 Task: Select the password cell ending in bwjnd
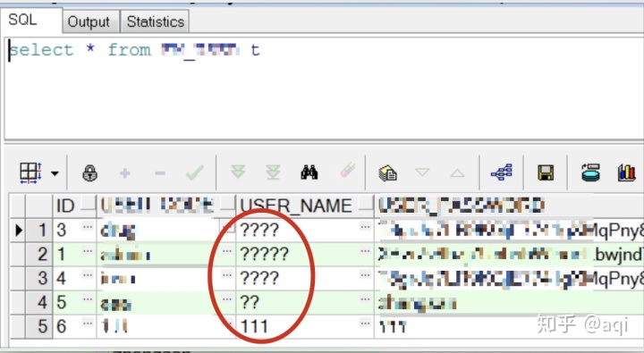point(509,254)
